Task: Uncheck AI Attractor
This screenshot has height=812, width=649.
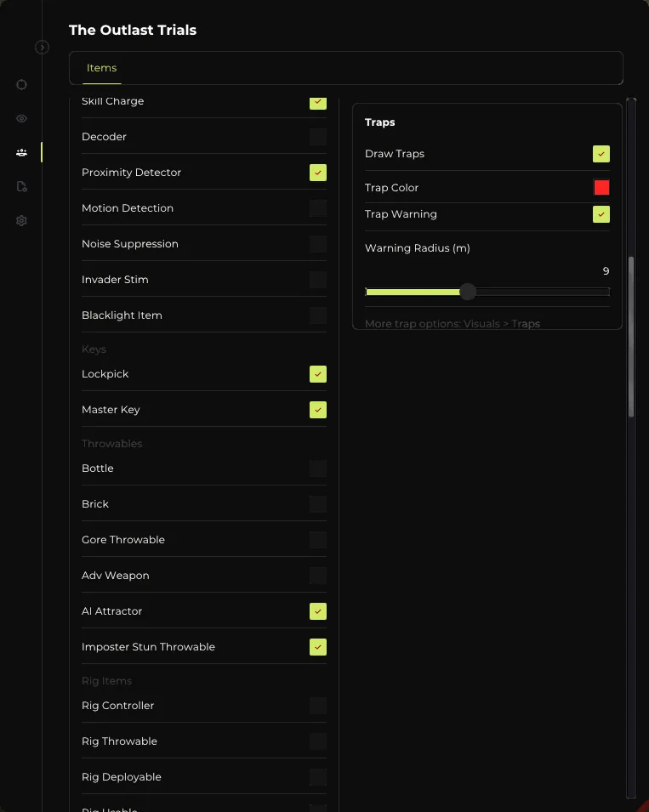Action: (x=318, y=611)
